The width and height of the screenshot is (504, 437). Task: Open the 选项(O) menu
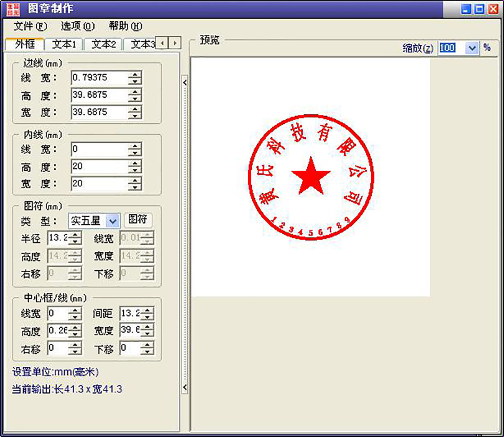[78, 26]
